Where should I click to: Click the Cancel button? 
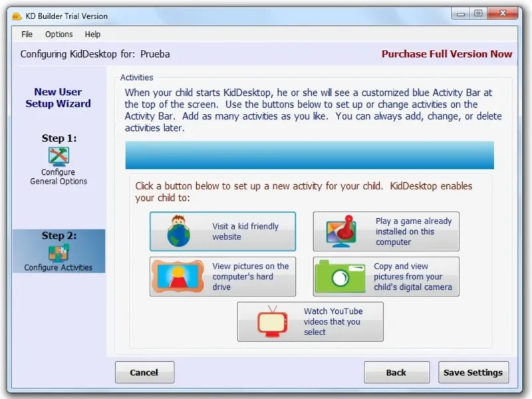pos(144,372)
